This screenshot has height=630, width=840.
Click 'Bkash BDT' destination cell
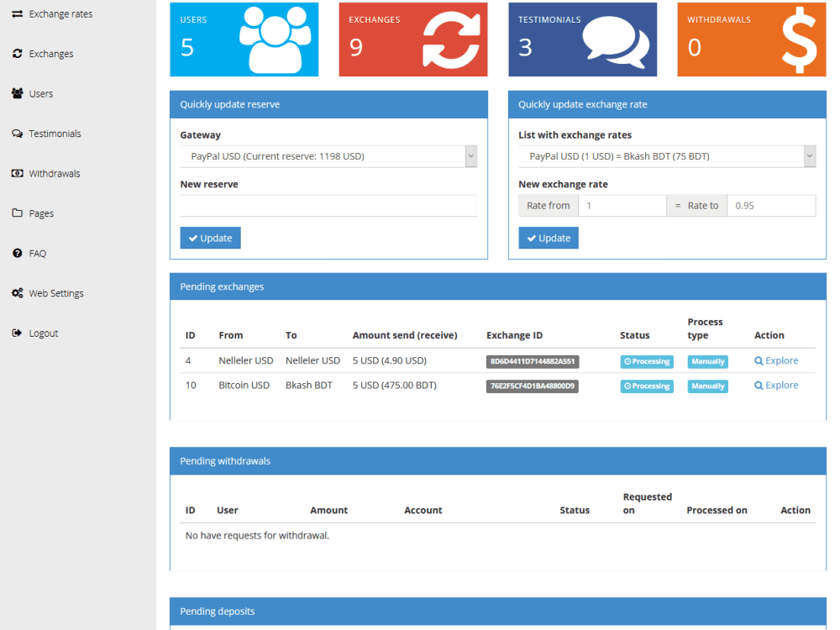(x=309, y=386)
